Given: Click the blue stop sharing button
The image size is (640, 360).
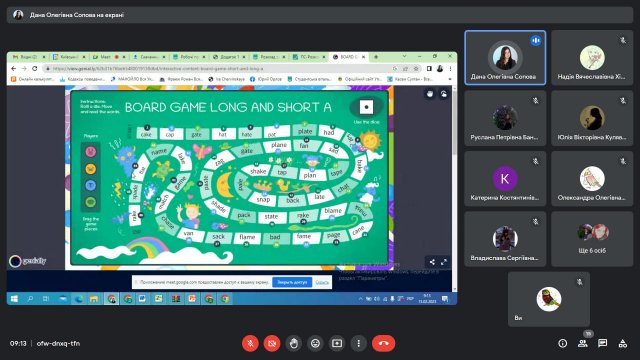Looking at the screenshot, I should pyautogui.click(x=292, y=282).
